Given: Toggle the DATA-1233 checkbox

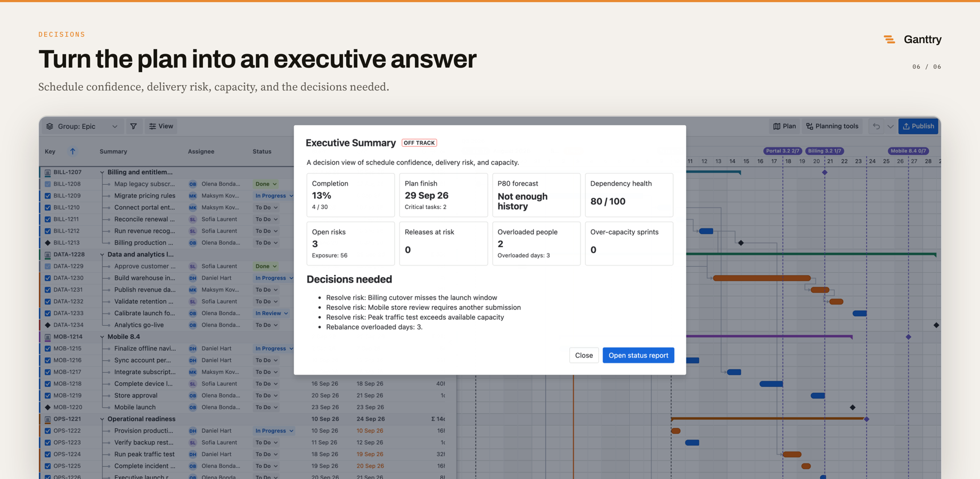Looking at the screenshot, I should click(x=47, y=313).
